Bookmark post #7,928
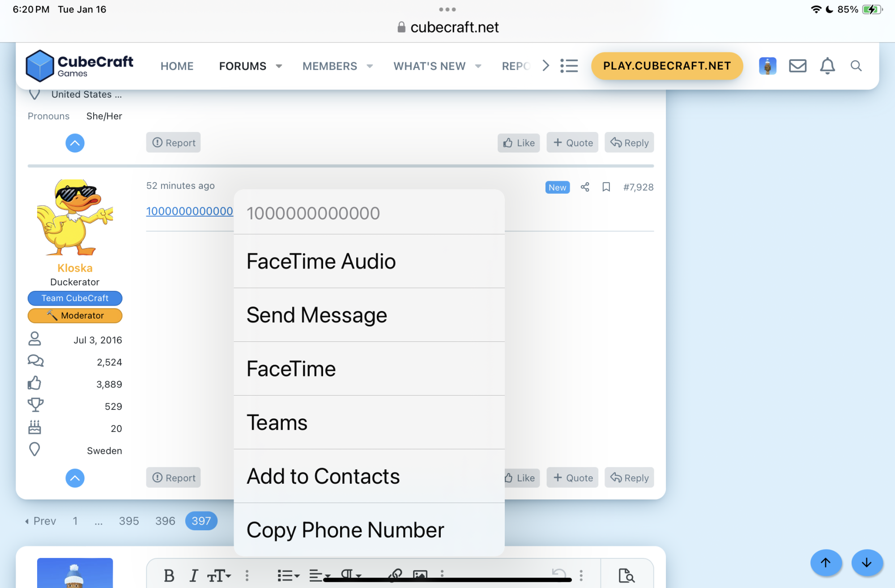This screenshot has width=895, height=588. coord(606,187)
